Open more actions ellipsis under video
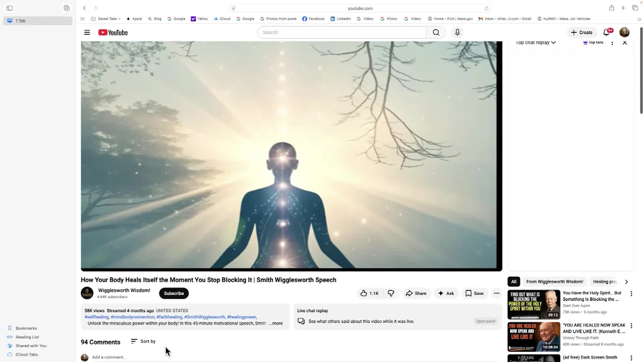Image resolution: width=644 pixels, height=362 pixels. 497,293
